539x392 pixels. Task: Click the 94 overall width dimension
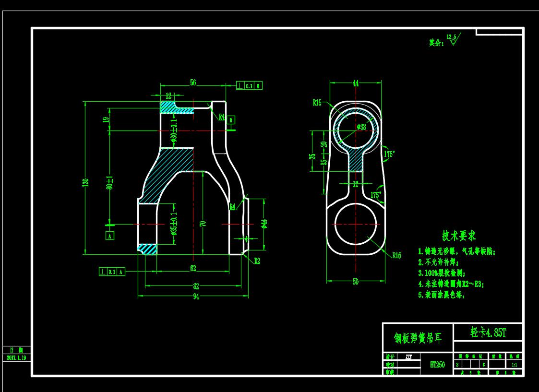(196, 297)
